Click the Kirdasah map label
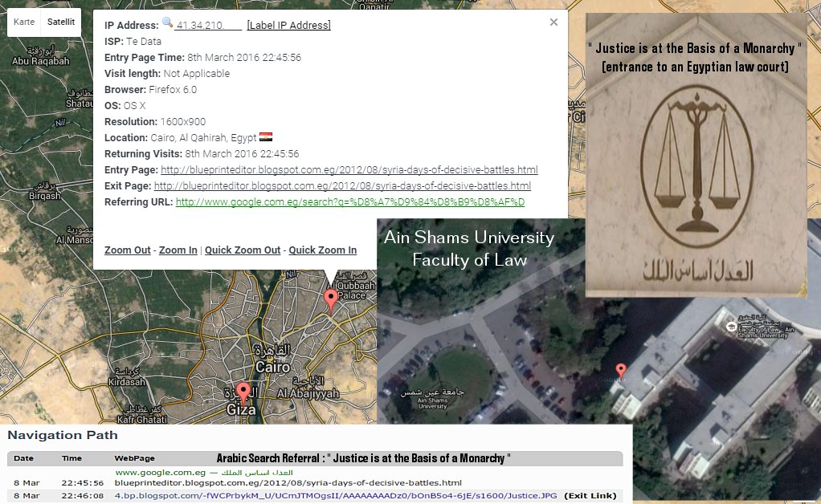Screen dimensions: 821x504 coord(127,377)
